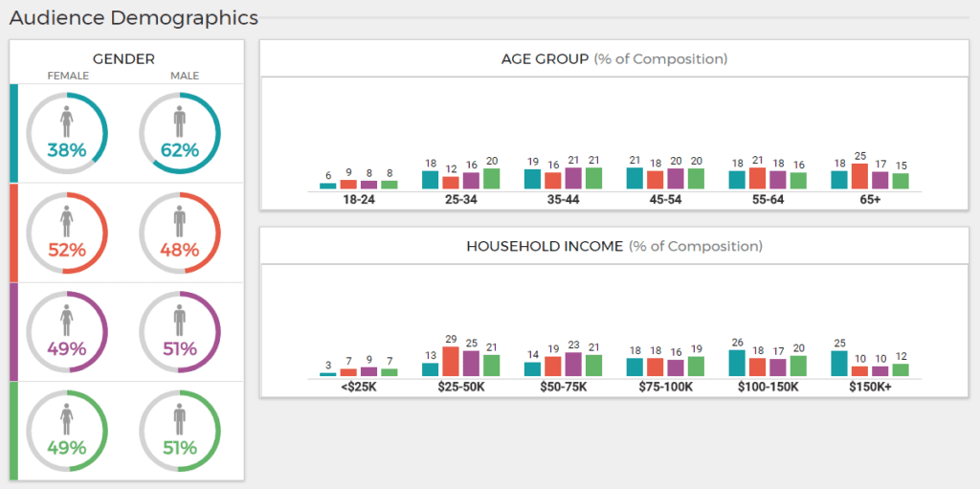The image size is (980, 489).
Task: Select the female icon in the red 52% donut
Action: click(66, 221)
